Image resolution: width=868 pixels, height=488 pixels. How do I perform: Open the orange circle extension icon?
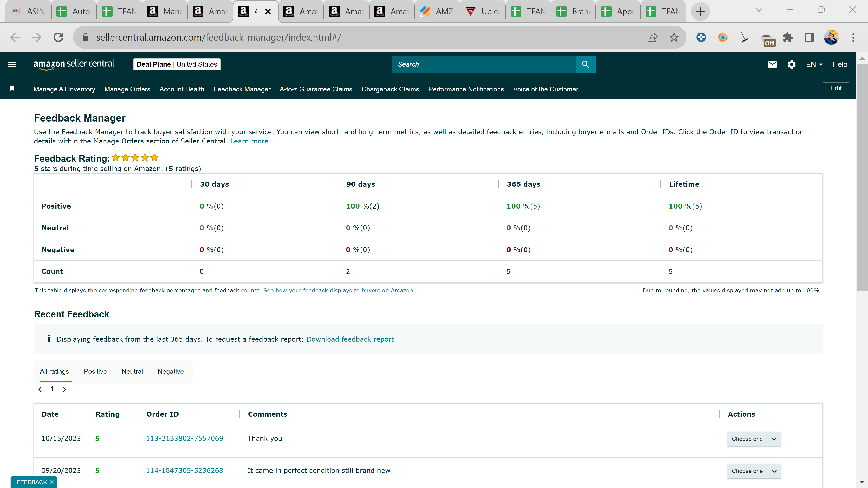723,37
